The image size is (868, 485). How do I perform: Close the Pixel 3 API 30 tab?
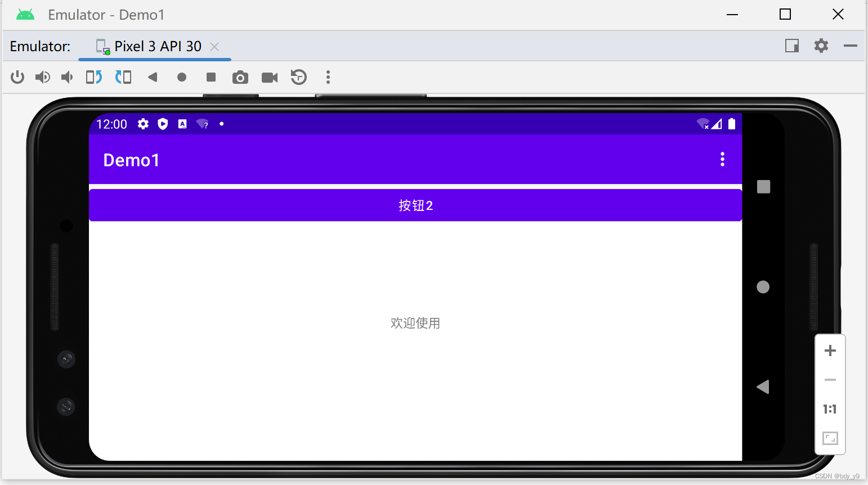click(x=214, y=47)
